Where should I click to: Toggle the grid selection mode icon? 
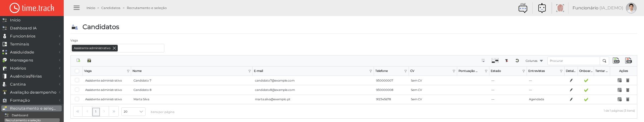pyautogui.click(x=483, y=60)
